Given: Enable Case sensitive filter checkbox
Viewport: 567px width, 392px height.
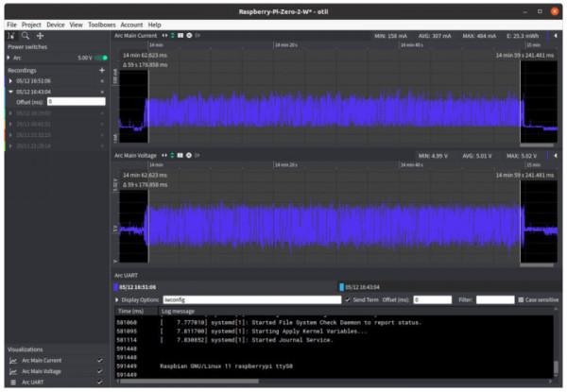Looking at the screenshot, I should coord(521,299).
